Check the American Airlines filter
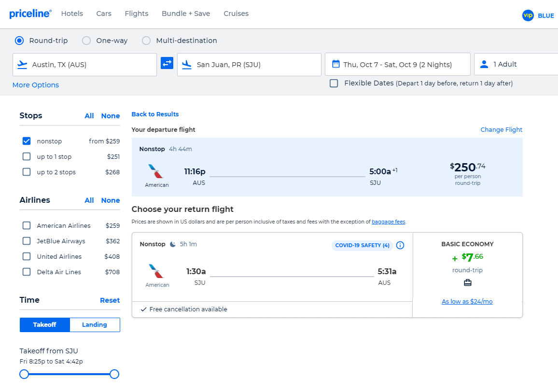The image size is (558, 392). click(x=26, y=225)
